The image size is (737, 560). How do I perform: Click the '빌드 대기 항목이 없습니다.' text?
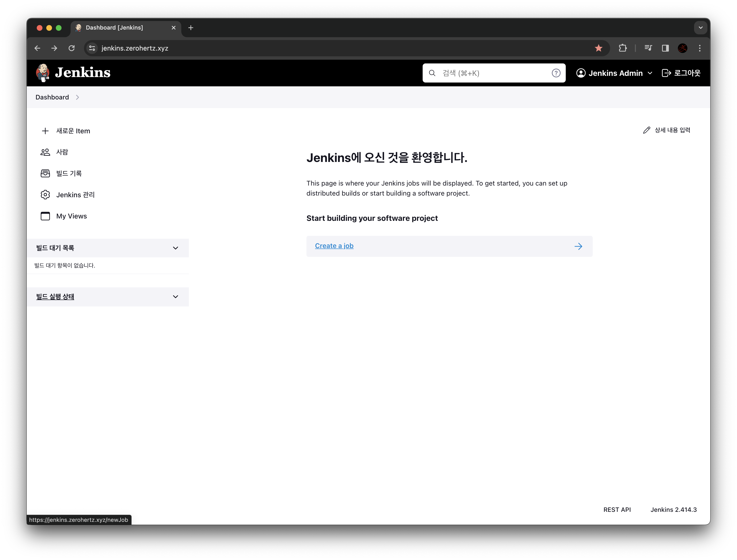[65, 265]
